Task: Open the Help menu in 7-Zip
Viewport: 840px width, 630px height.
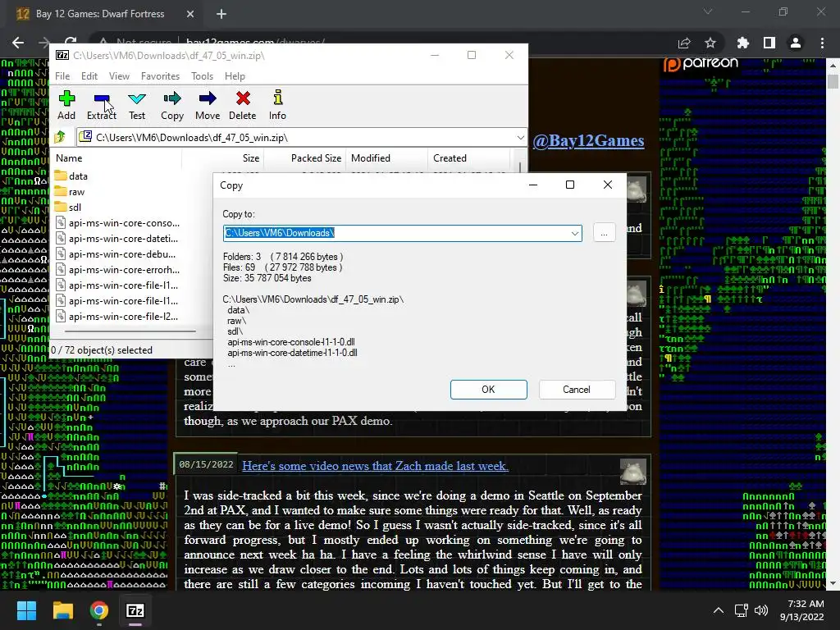Action: coord(235,76)
